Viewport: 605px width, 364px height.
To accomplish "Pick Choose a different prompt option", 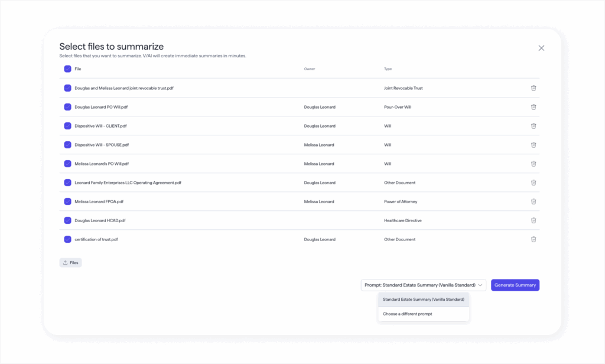I will point(408,314).
